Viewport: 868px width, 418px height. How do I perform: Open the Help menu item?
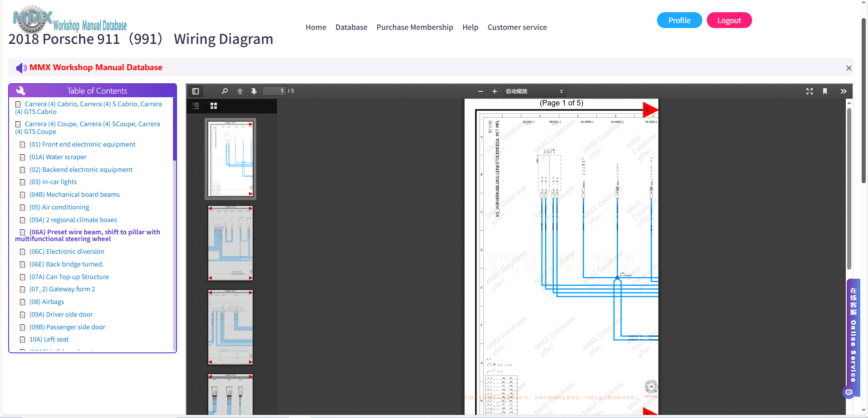click(470, 27)
